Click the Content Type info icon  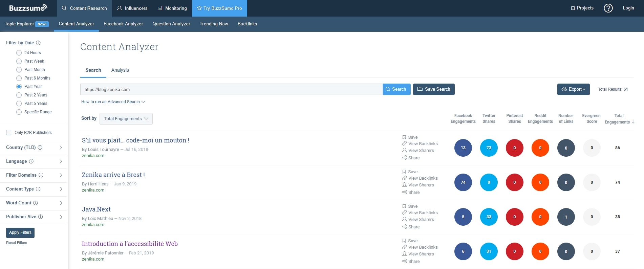[x=38, y=189]
